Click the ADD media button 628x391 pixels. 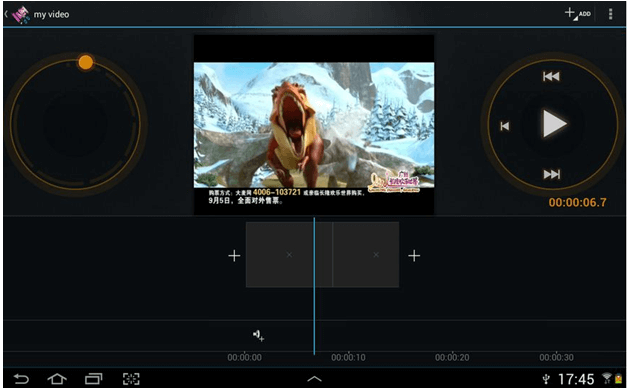(578, 14)
